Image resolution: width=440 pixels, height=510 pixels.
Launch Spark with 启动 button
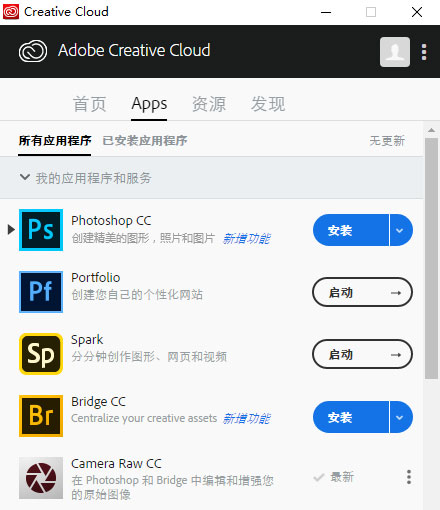point(362,354)
